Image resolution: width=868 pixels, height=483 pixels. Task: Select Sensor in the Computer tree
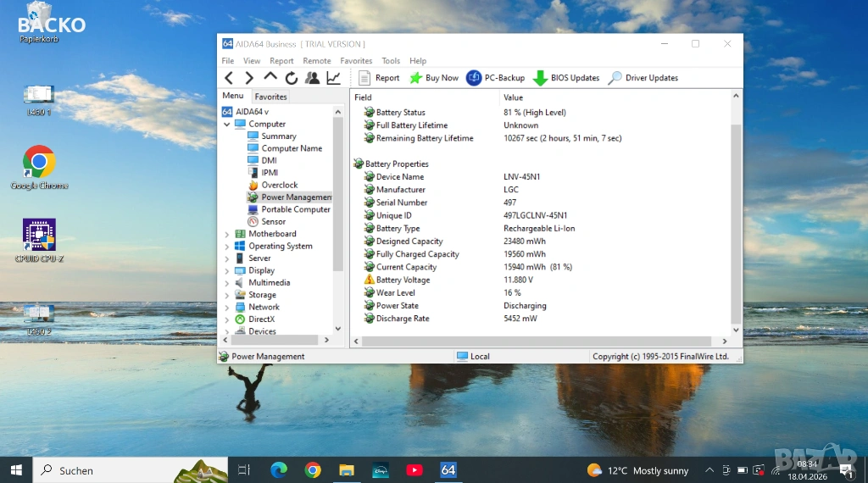pos(273,222)
